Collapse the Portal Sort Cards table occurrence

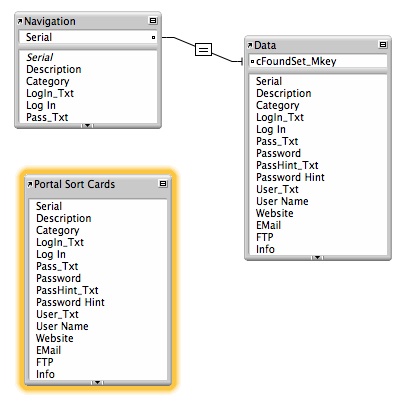point(163,184)
